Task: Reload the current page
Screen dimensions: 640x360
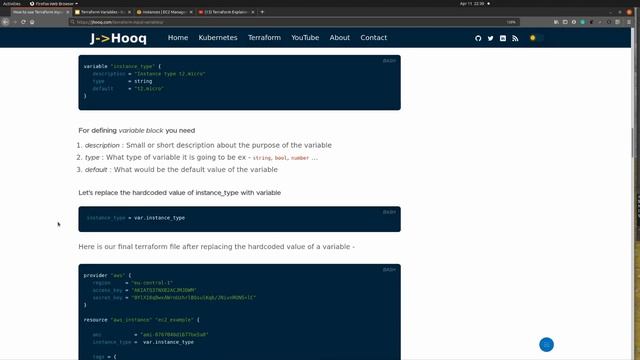Action: pos(23,22)
